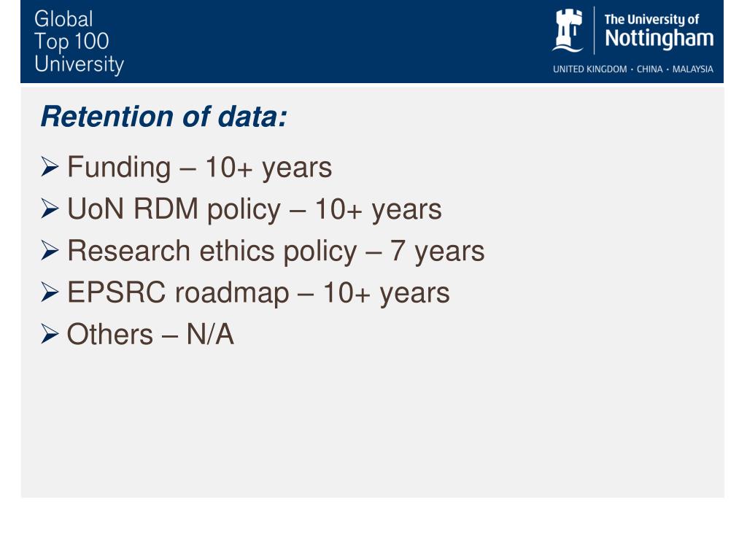
Task: Click 'UNITED KINGDOM' in the header tagline
Action: tap(589, 69)
